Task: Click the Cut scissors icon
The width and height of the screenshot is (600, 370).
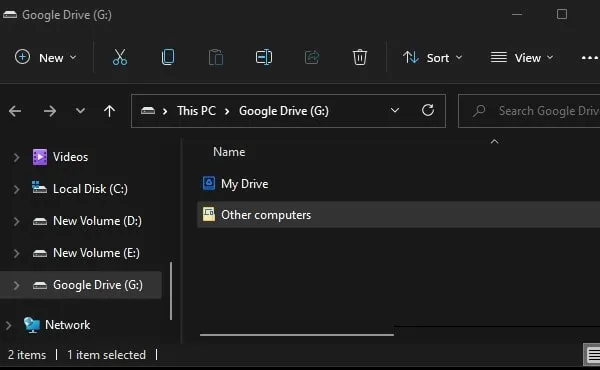Action: [x=120, y=57]
